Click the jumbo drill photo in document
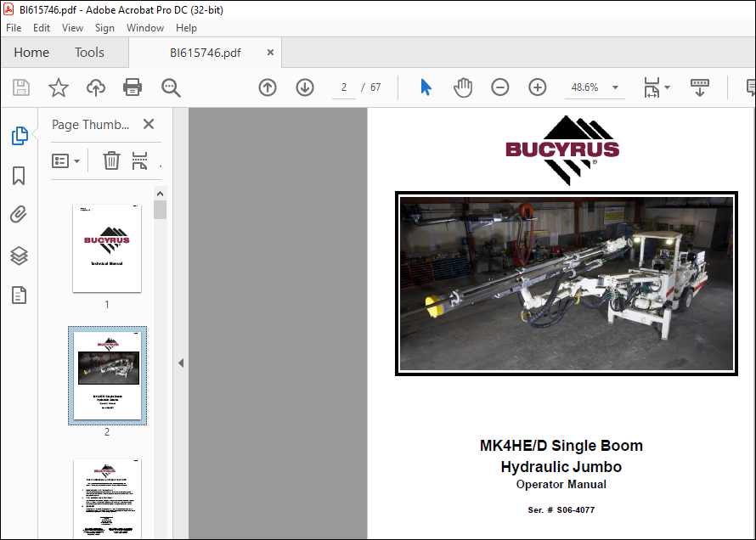The width and height of the screenshot is (756, 540). [567, 284]
